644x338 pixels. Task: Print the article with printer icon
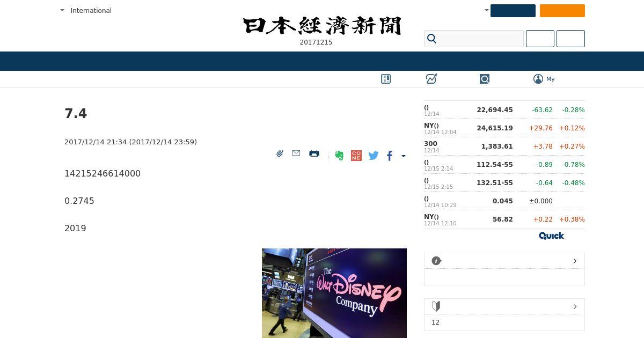(x=314, y=153)
